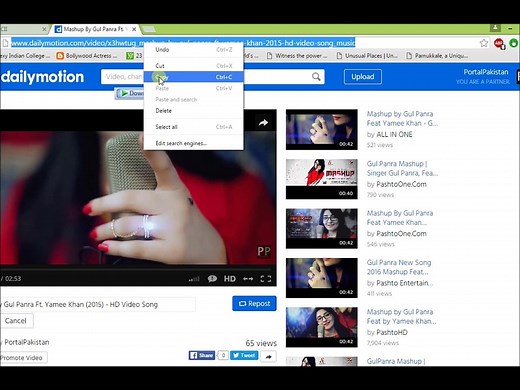Viewport: 520px width, 390px height.
Task: Click the green Download button
Action: tap(130, 93)
